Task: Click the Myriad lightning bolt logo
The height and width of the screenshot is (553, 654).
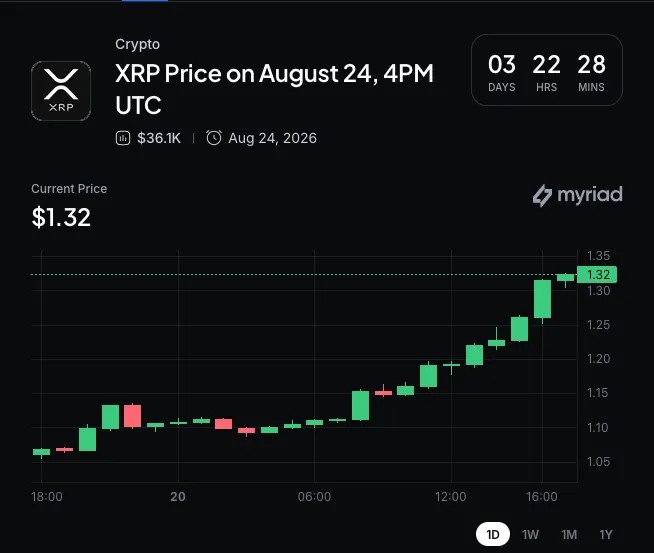Action: (542, 195)
